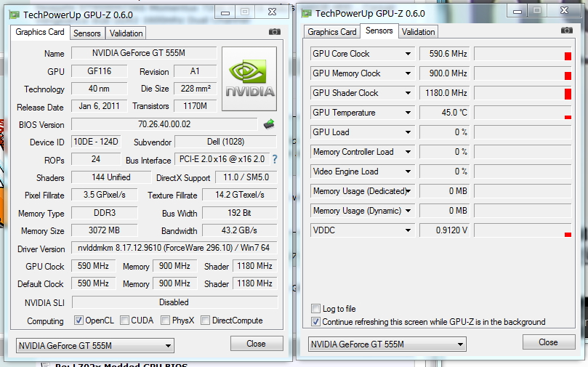Open VDDC sensor dropdown
Viewport: 588px width, 367px height.
pyautogui.click(x=408, y=230)
